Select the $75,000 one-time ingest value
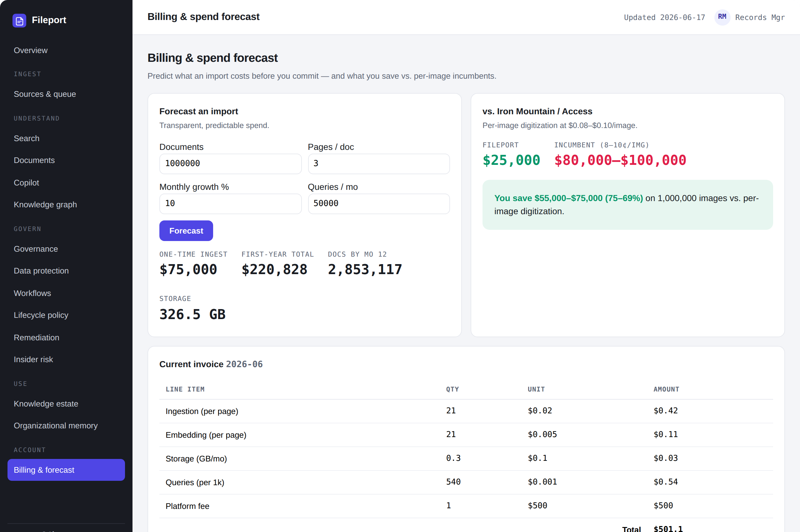The image size is (800, 532). (x=188, y=270)
